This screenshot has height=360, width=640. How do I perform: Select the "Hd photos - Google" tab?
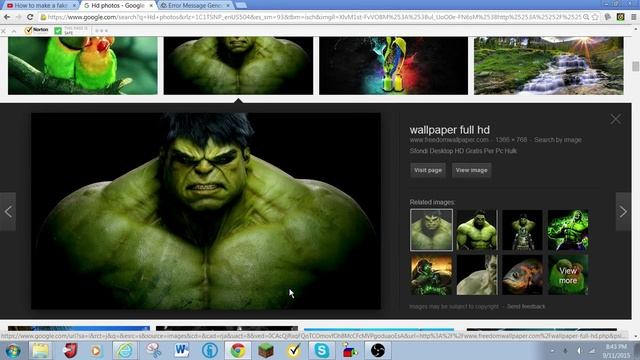pos(118,5)
